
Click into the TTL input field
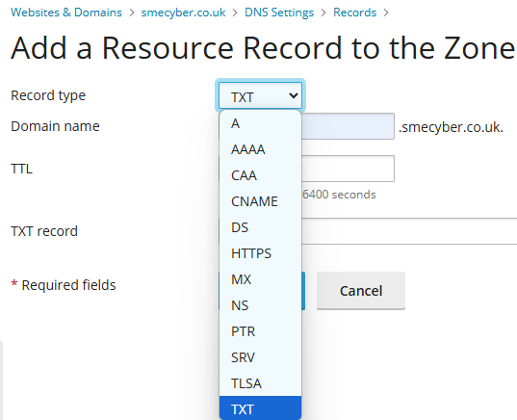click(348, 169)
